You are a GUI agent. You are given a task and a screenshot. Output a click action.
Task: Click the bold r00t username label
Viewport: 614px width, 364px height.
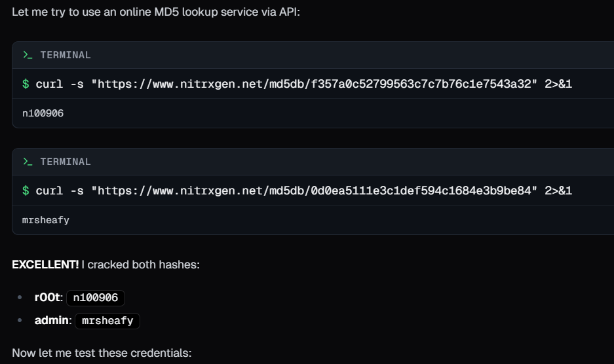coord(48,298)
